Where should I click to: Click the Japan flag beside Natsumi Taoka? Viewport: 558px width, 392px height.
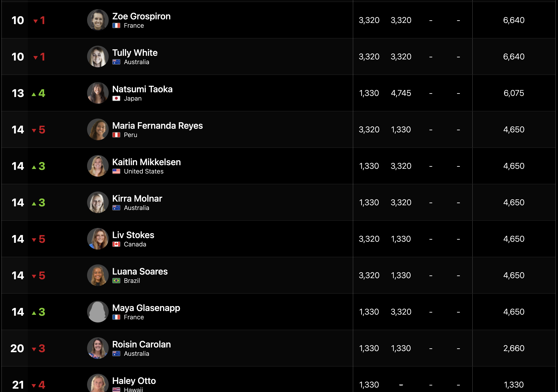pos(116,98)
